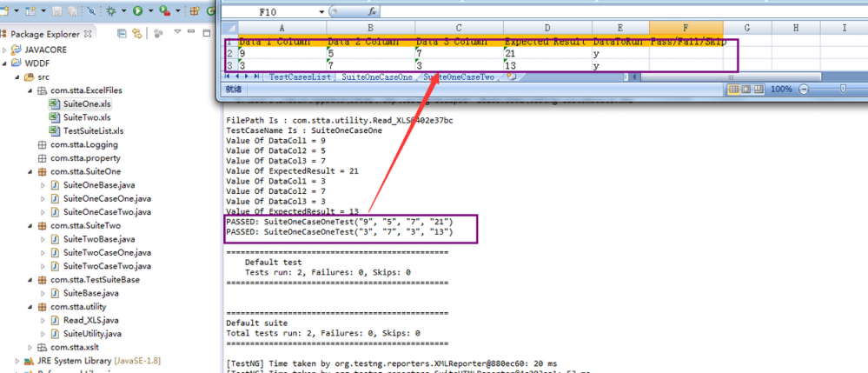This screenshot has height=373, width=868.
Task: Select the Package Explorer tab
Action: [45, 34]
